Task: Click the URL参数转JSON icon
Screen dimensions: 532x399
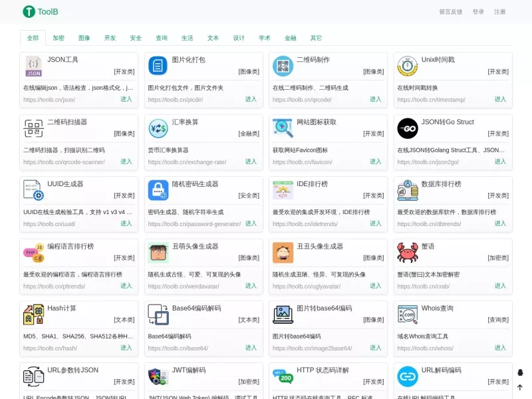Action: [34, 376]
